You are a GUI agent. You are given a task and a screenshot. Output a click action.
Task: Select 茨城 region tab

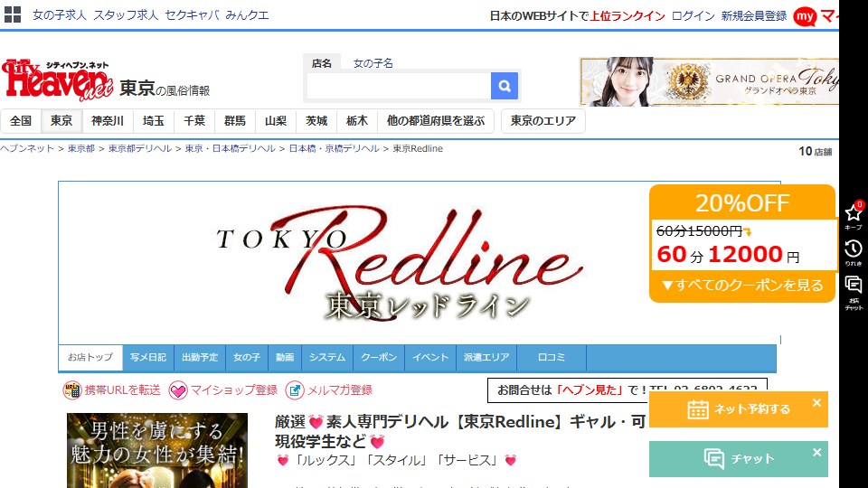click(316, 121)
